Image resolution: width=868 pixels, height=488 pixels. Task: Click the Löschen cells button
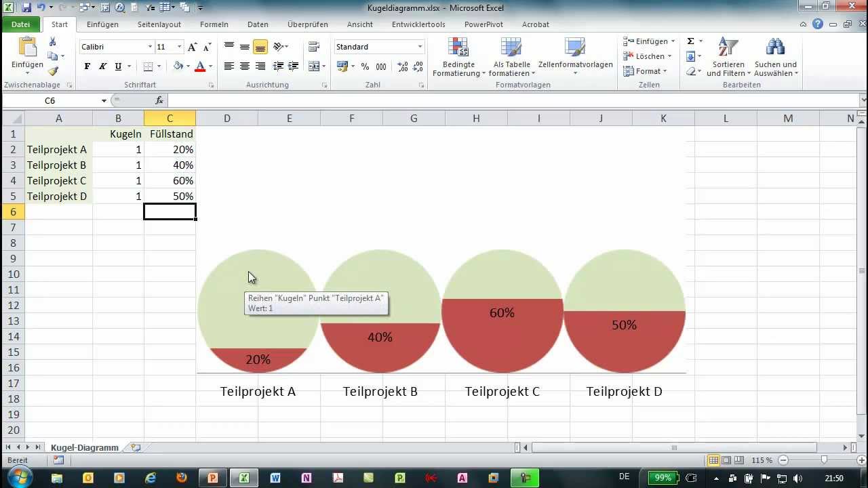[648, 56]
